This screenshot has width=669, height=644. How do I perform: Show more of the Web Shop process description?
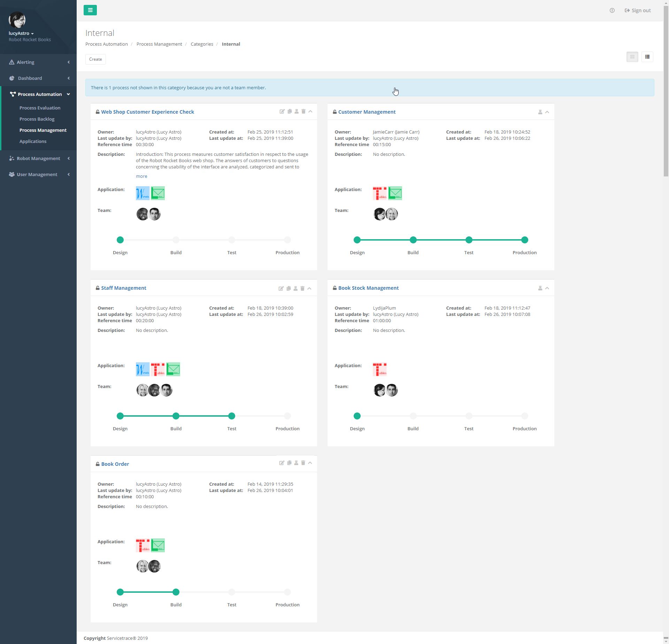click(x=141, y=176)
